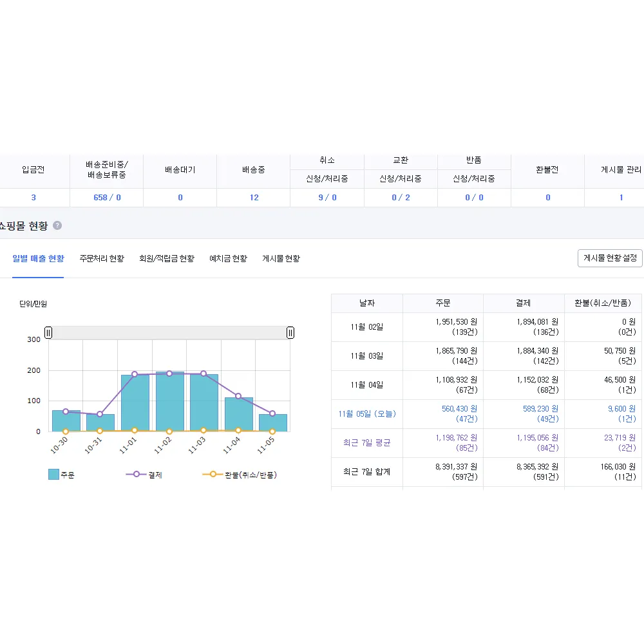Click the 입금전 count showing 3

[33, 198]
